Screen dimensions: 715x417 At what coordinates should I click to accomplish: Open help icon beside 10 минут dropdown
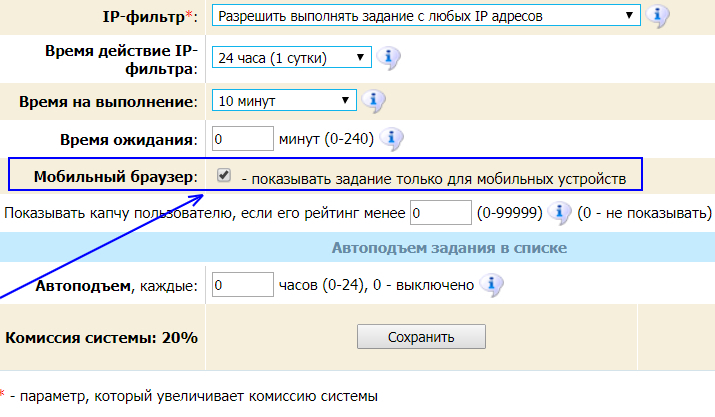coord(373,100)
